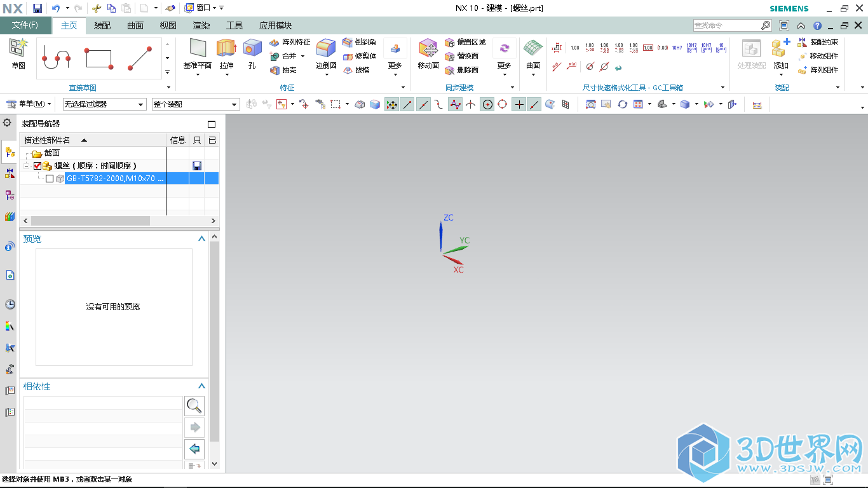Click the 装配约束 assembly constraints tool
Viewport: 868px width, 488px height.
(x=818, y=42)
